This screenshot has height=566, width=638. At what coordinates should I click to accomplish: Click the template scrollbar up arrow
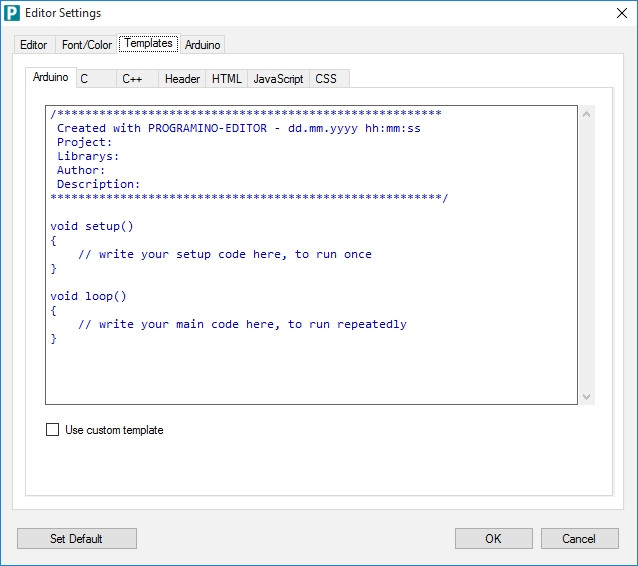click(586, 114)
